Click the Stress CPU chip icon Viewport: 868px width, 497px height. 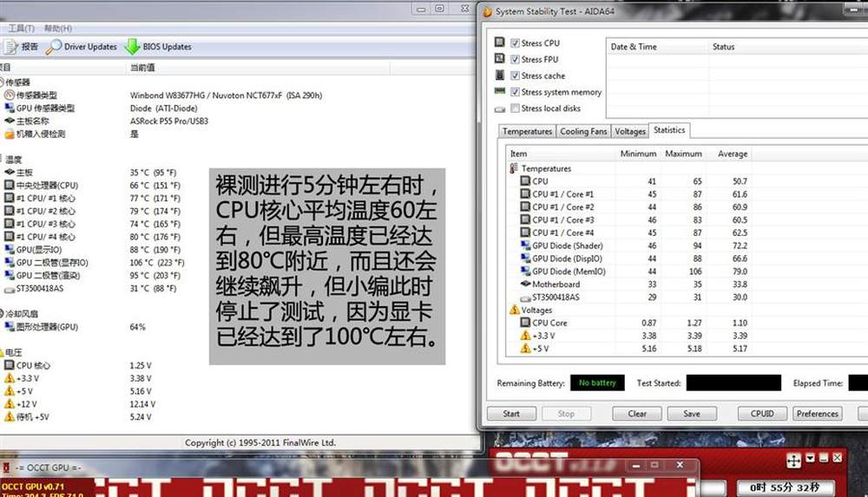click(499, 42)
